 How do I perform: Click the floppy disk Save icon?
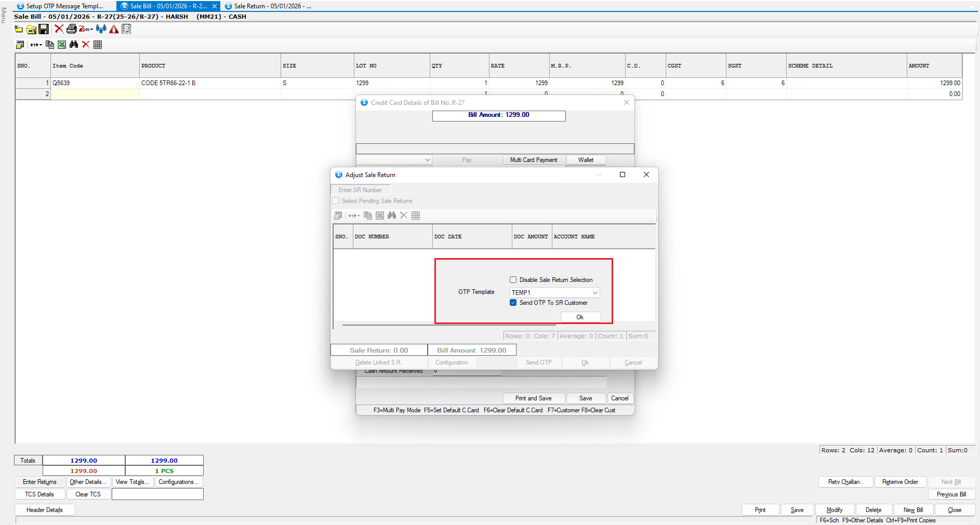tap(44, 29)
